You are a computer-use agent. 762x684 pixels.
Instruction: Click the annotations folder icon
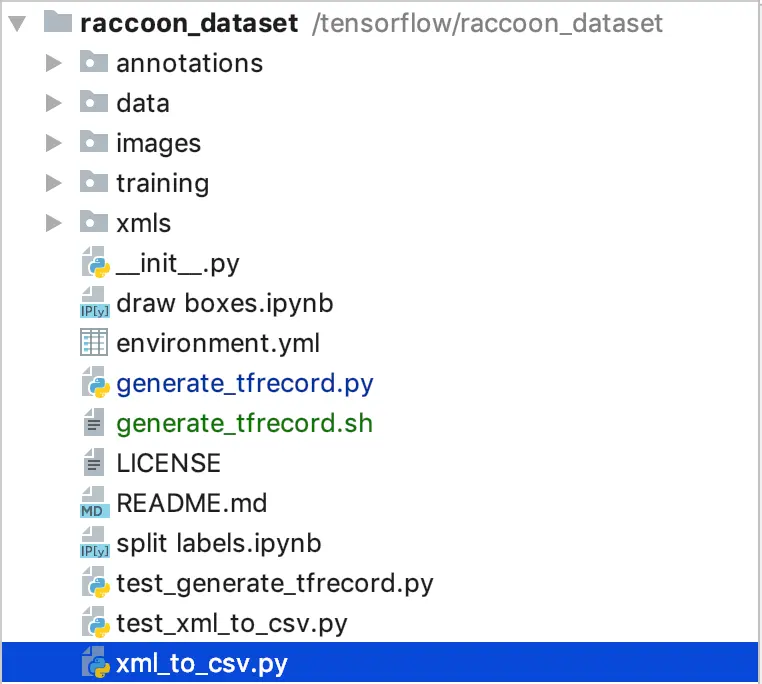(x=94, y=63)
